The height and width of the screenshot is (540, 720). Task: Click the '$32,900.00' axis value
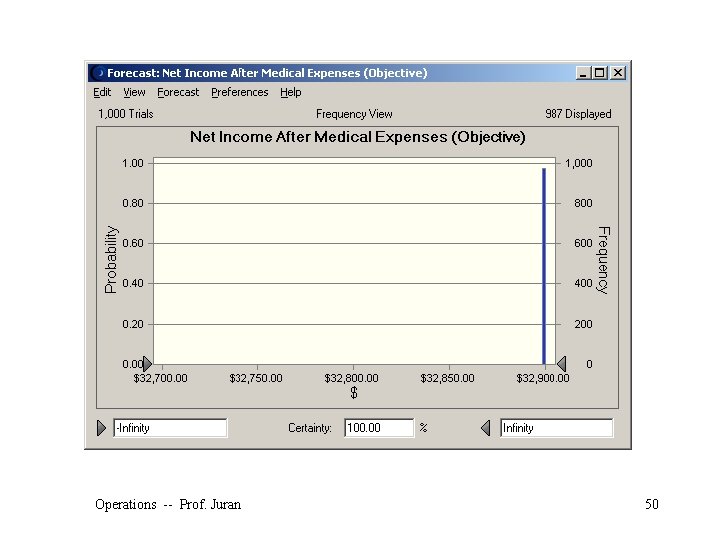click(543, 378)
